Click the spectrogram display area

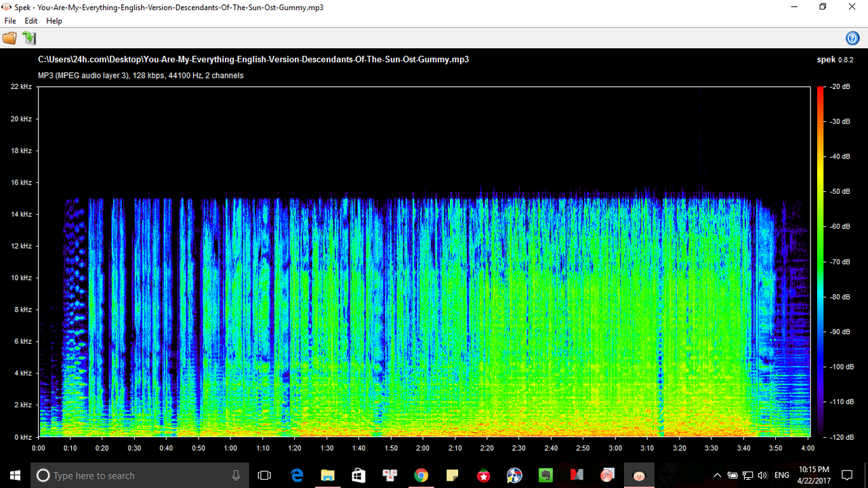tap(424, 262)
